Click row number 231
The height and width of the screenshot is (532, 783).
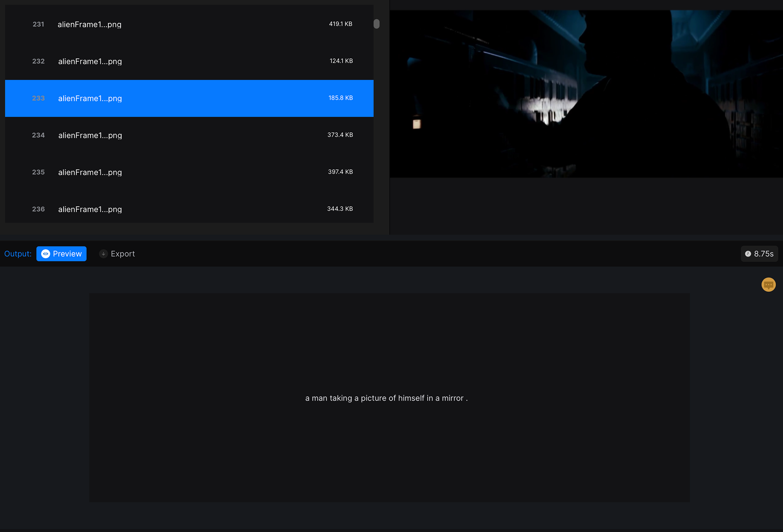(38, 24)
